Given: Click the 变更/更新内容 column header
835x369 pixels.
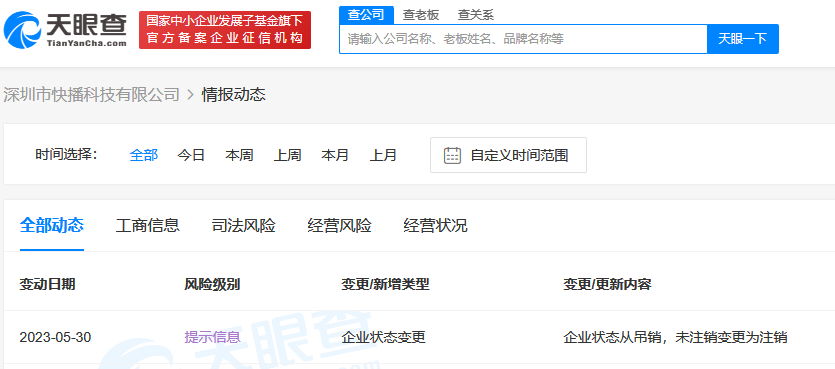Looking at the screenshot, I should tap(607, 284).
